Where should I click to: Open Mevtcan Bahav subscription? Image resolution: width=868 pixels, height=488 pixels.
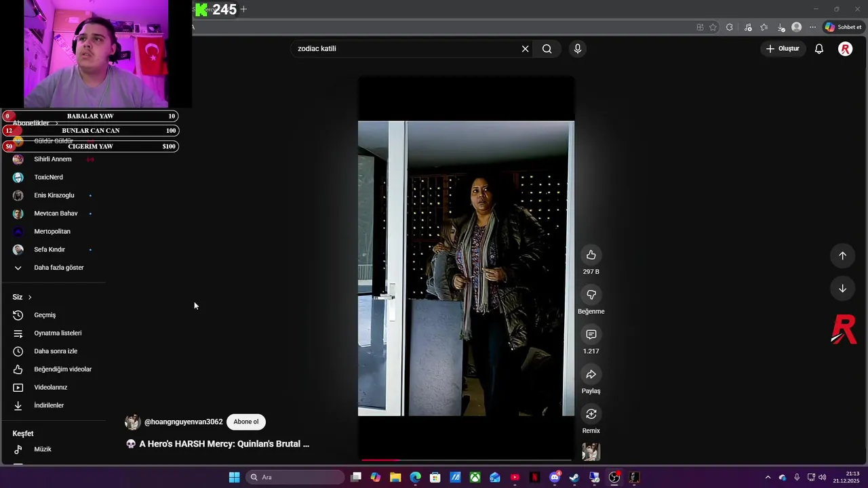(x=56, y=213)
